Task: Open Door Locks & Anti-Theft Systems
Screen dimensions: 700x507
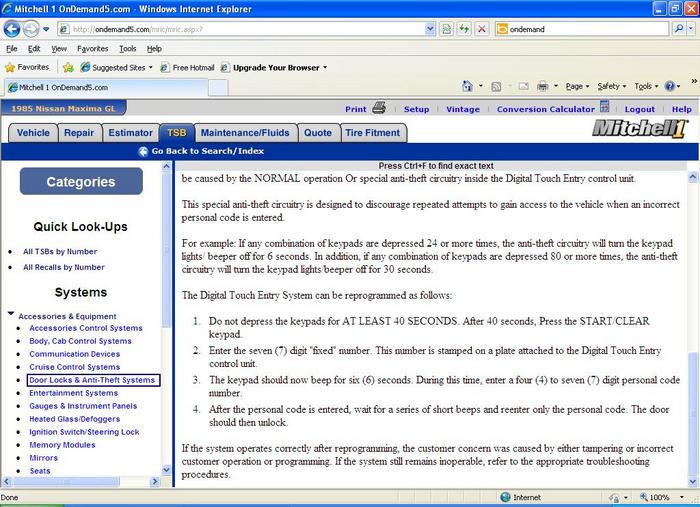Action: [92, 380]
